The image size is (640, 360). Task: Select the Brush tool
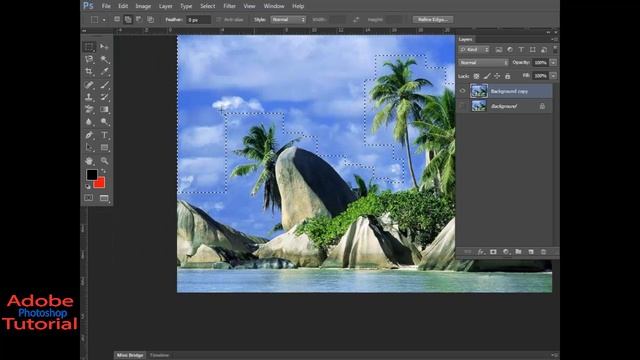(x=104, y=85)
